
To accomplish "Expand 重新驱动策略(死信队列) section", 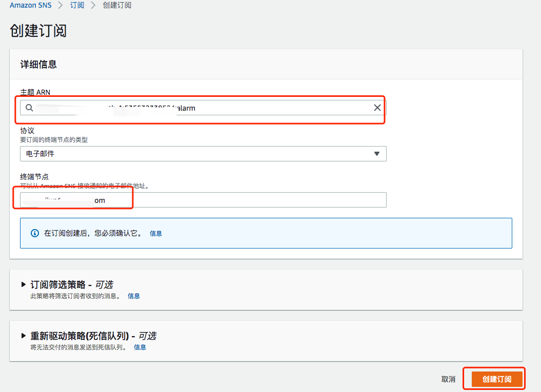I will coord(24,336).
